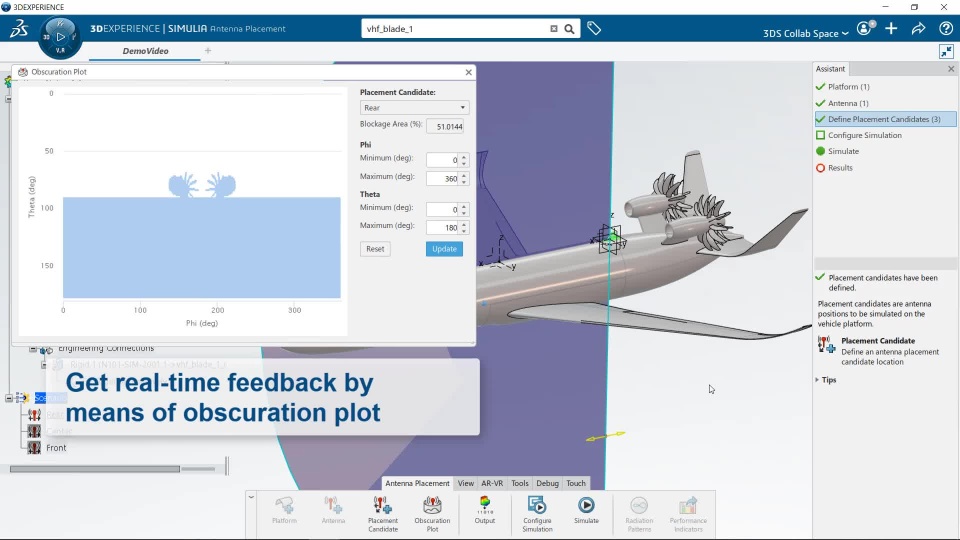The width and height of the screenshot is (960, 540).
Task: Click the compass play button
Action: coord(60,37)
